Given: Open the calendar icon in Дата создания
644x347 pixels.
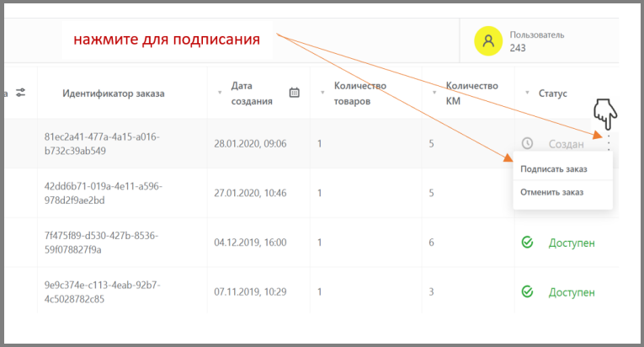Looking at the screenshot, I should tap(294, 93).
